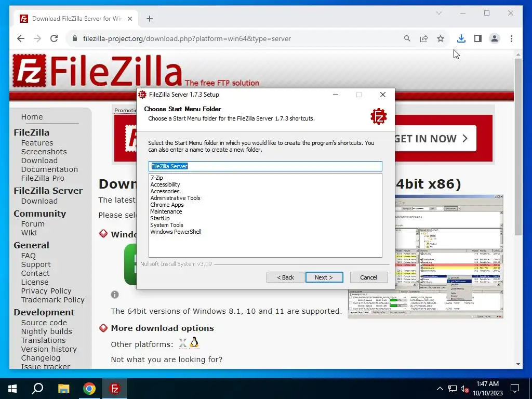Click the Chrome icon in the taskbar

coord(89,389)
